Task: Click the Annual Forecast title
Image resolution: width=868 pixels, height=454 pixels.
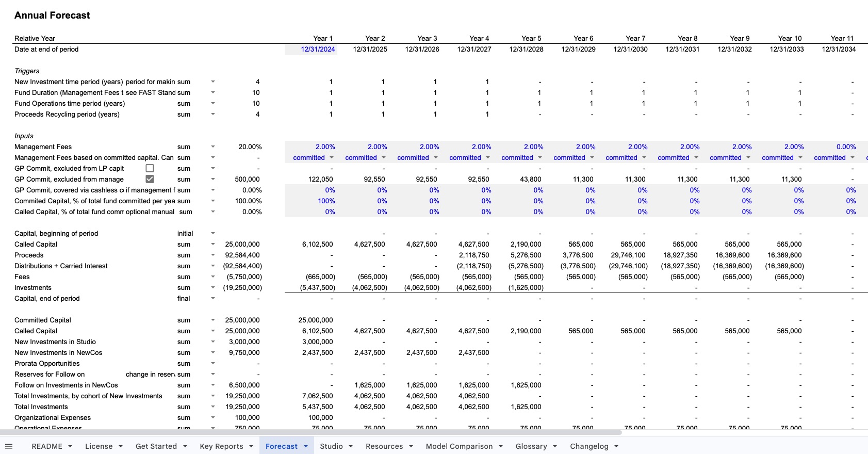Action: [52, 15]
